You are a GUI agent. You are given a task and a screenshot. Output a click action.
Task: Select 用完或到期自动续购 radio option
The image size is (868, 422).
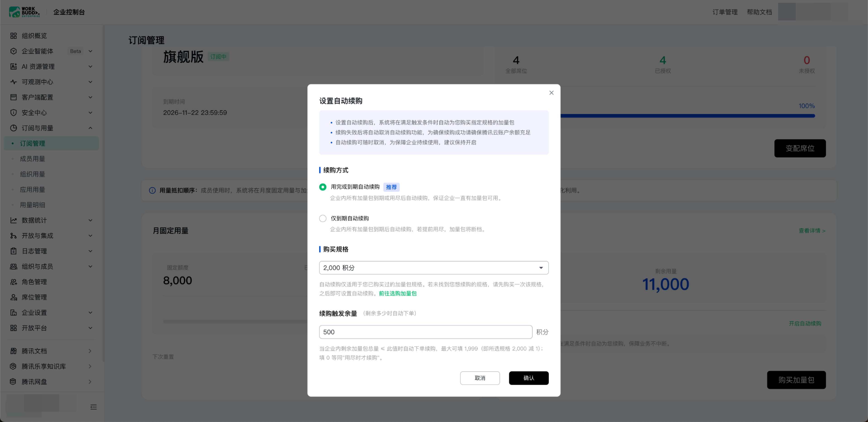tap(323, 187)
